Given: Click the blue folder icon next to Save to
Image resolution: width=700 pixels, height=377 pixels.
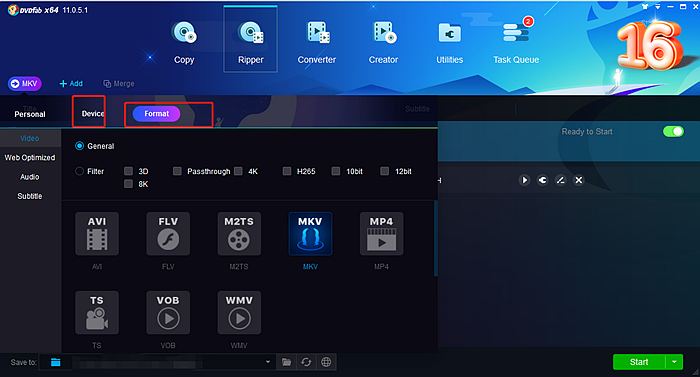Looking at the screenshot, I should point(55,362).
